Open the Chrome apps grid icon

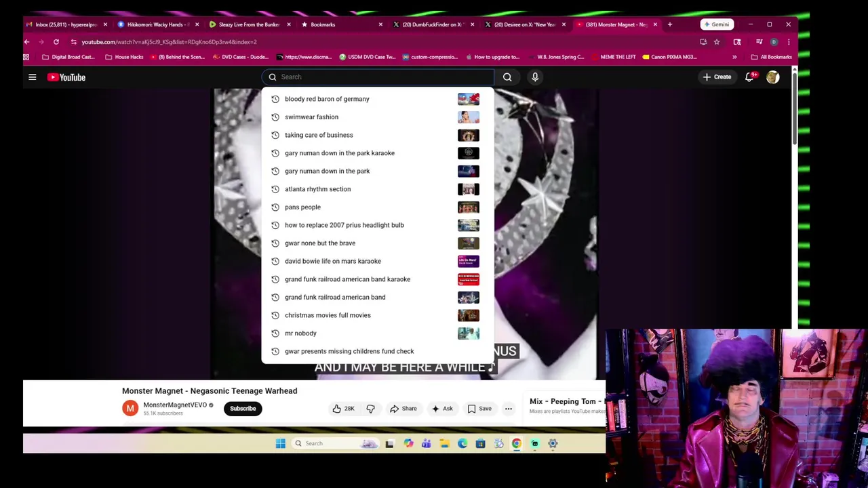[26, 57]
